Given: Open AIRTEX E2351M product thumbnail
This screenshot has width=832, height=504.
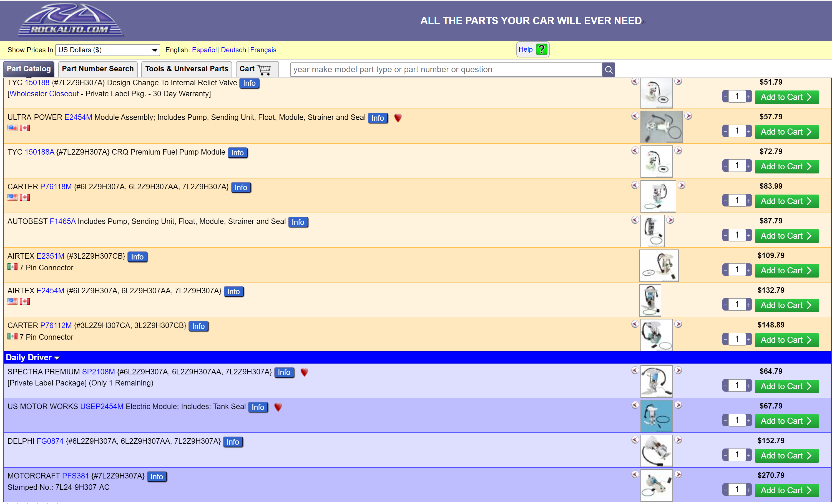Looking at the screenshot, I should click(x=659, y=266).
